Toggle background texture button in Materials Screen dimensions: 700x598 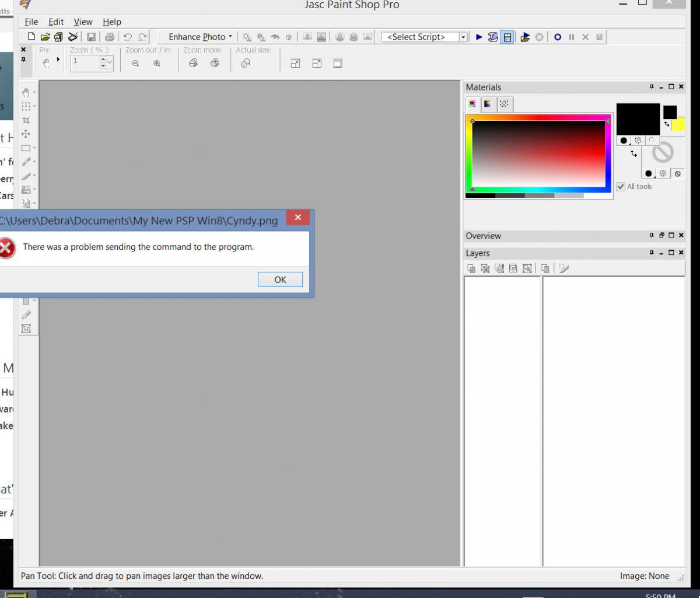[663, 174]
